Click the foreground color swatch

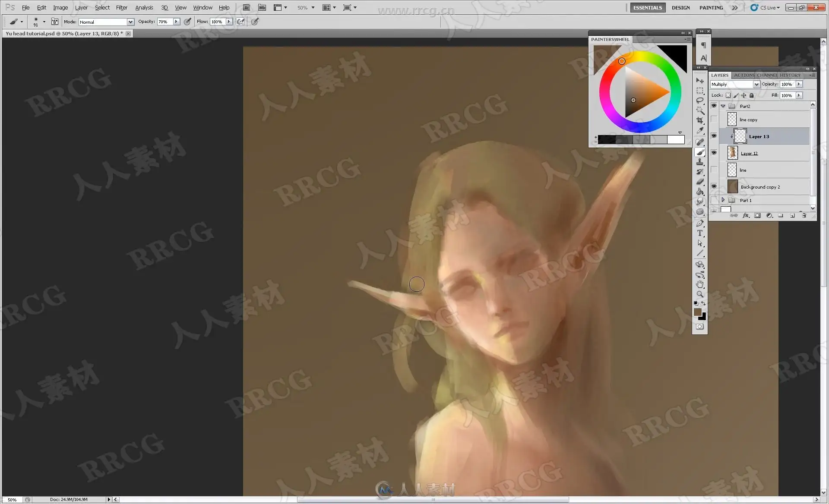pyautogui.click(x=697, y=312)
